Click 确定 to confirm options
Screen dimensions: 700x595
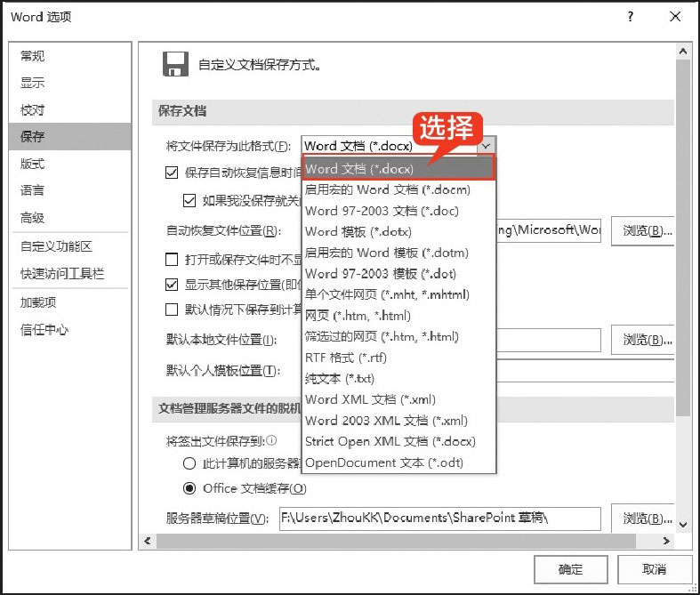[x=570, y=569]
